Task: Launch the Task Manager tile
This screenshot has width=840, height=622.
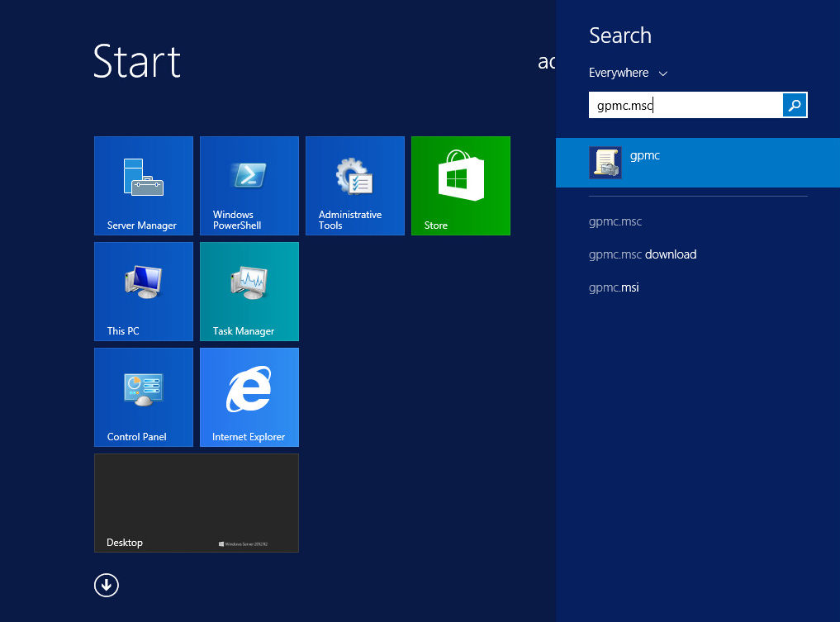Action: point(249,292)
